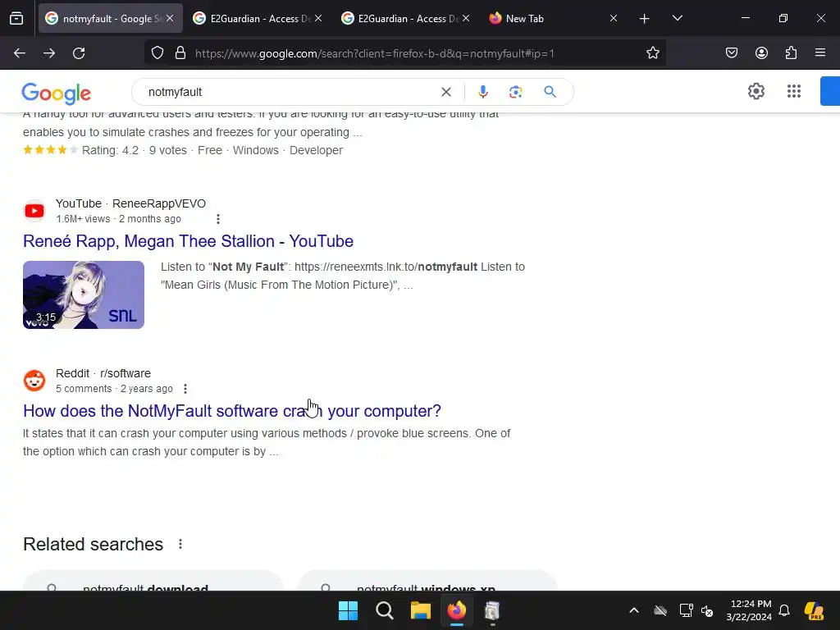This screenshot has width=840, height=630.
Task: Switch to the New Tab tab
Action: coord(554,18)
